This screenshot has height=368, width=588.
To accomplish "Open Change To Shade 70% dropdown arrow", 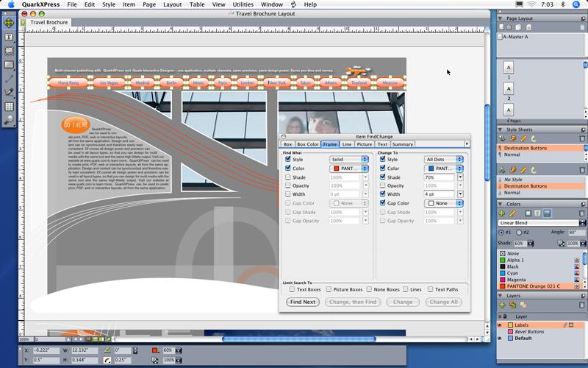I will pyautogui.click(x=460, y=177).
